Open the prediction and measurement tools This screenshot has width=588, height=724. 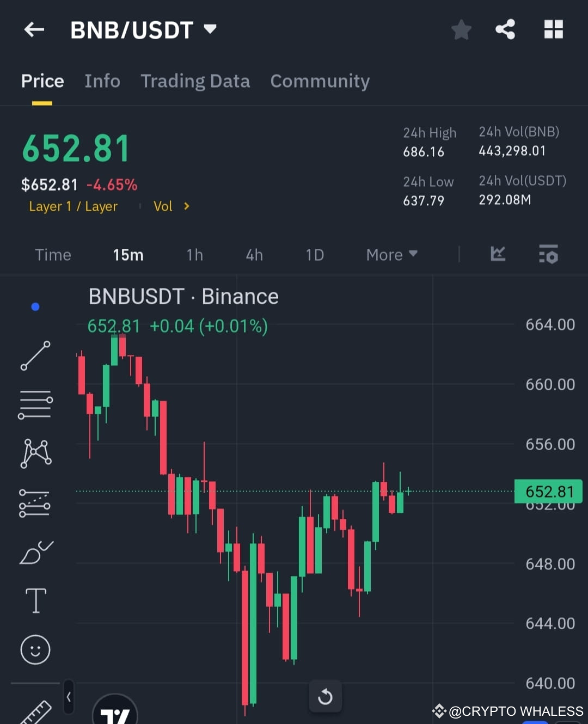(35, 502)
